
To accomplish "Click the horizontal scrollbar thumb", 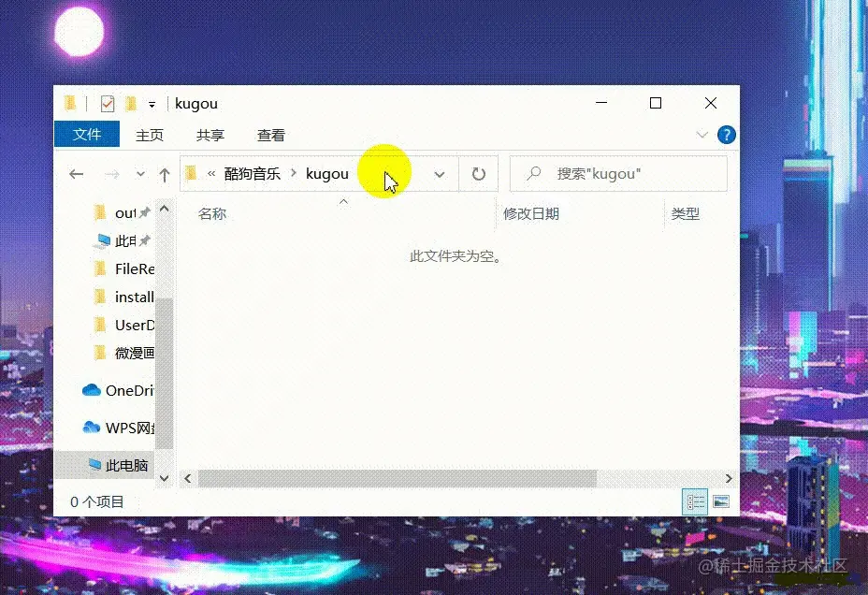I will (398, 478).
